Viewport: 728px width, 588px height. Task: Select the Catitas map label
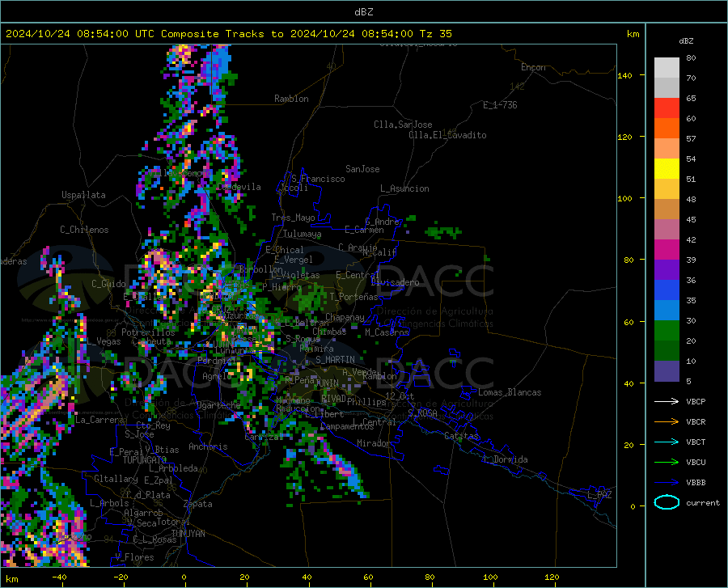(461, 436)
